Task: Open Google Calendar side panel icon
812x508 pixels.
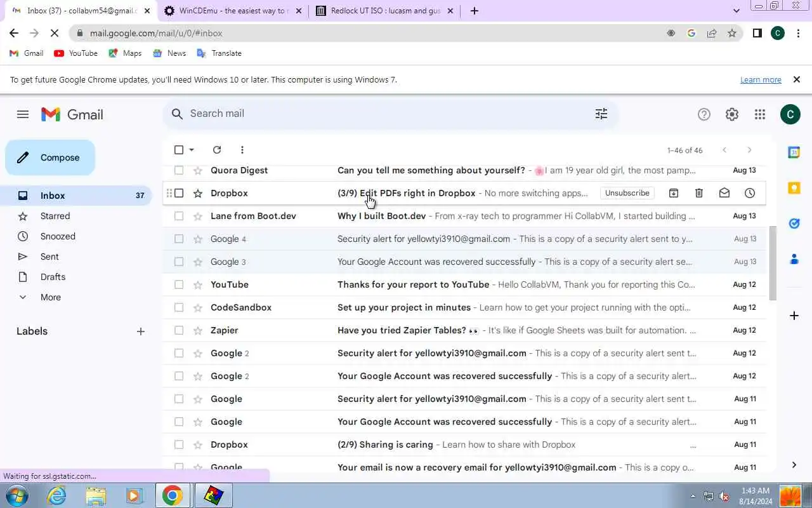Action: (794, 152)
